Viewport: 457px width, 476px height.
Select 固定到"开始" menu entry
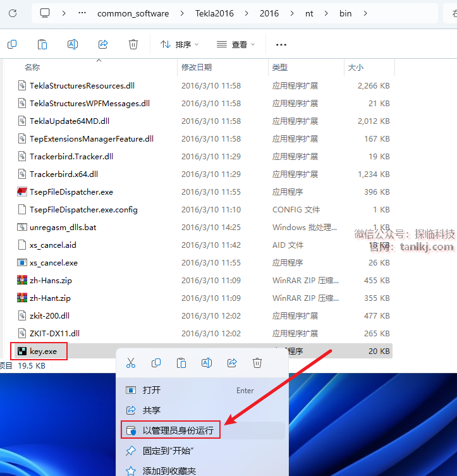pyautogui.click(x=168, y=451)
